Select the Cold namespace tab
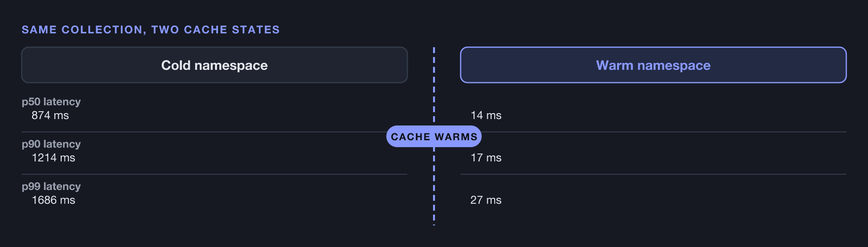868x247 pixels. [x=214, y=65]
